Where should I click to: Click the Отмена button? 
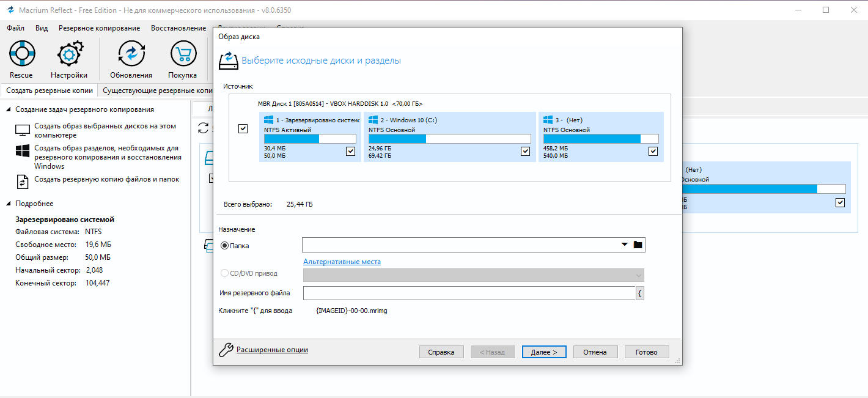(x=595, y=352)
